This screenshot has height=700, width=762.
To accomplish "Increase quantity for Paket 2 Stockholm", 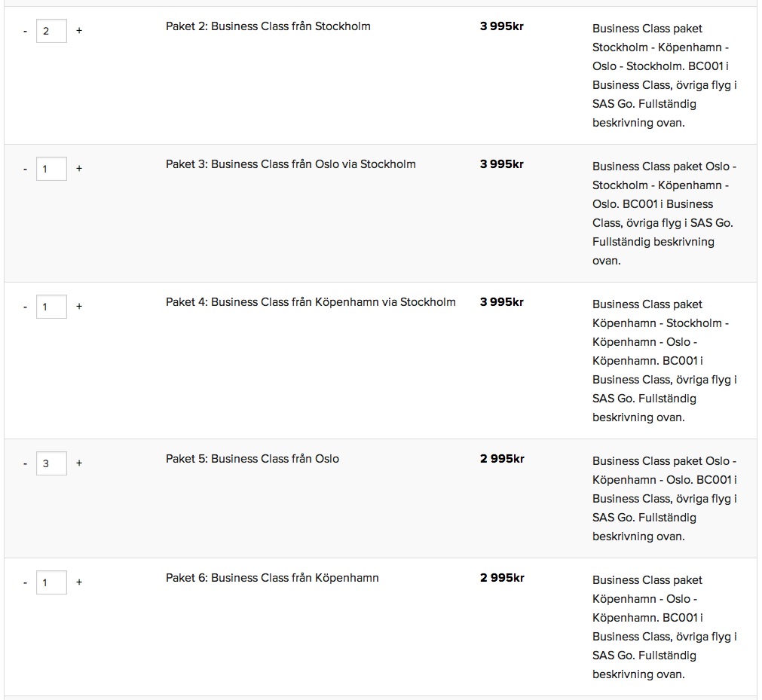I will coord(79,31).
